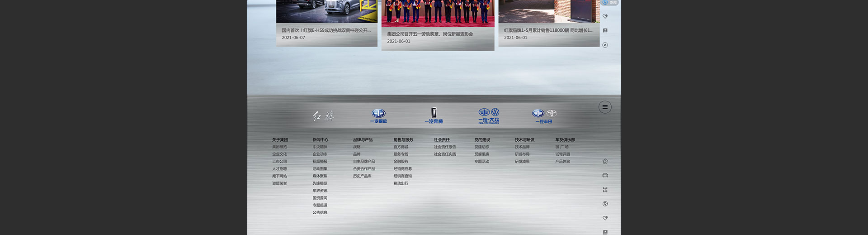Open the 新闻中心 footer heading
Image resolution: width=868 pixels, height=235 pixels.
pos(320,140)
